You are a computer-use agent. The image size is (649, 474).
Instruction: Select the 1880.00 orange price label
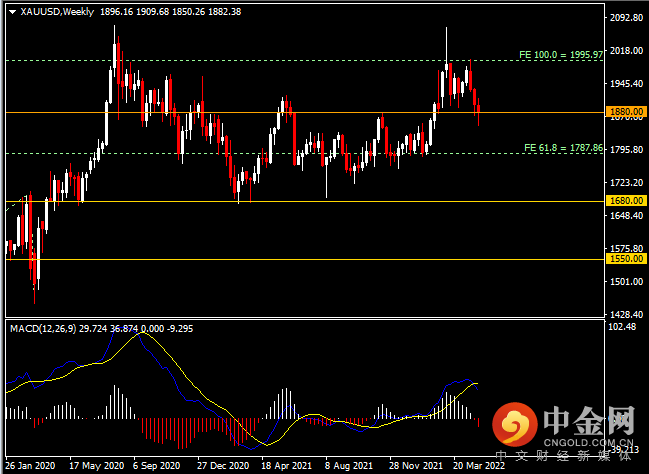[626, 112]
